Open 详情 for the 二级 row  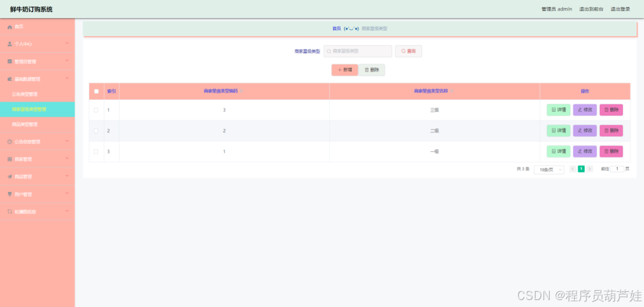tap(558, 131)
